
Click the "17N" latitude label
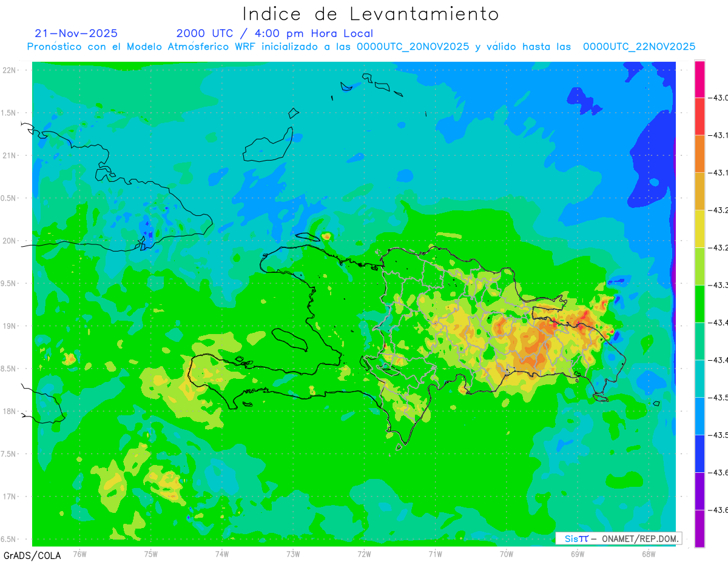pyautogui.click(x=10, y=497)
